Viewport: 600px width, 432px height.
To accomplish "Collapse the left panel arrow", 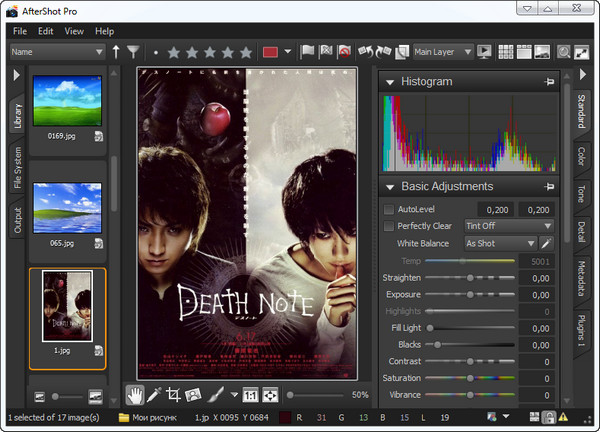I will [x=16, y=75].
